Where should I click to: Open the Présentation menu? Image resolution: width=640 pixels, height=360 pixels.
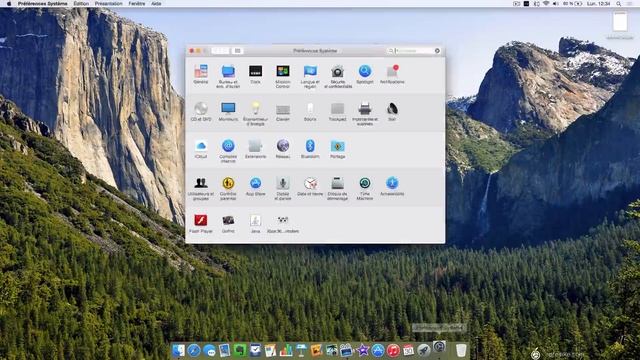pos(109,4)
